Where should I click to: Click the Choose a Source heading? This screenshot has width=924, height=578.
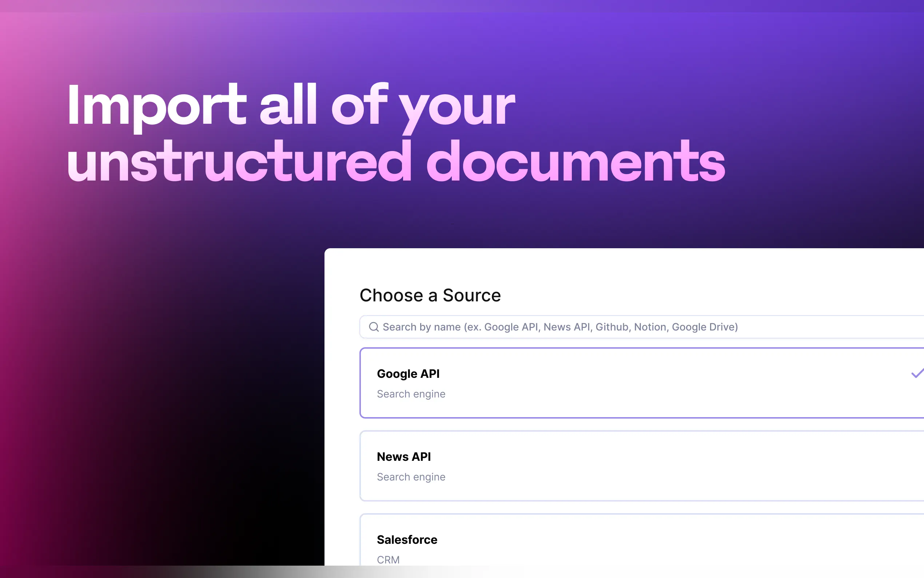pos(430,296)
